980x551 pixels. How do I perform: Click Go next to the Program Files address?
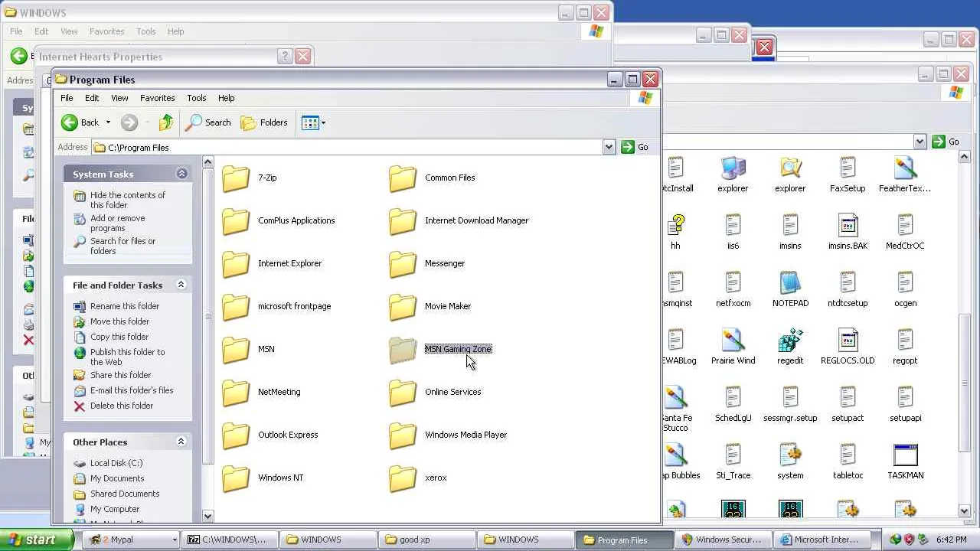[x=635, y=147]
